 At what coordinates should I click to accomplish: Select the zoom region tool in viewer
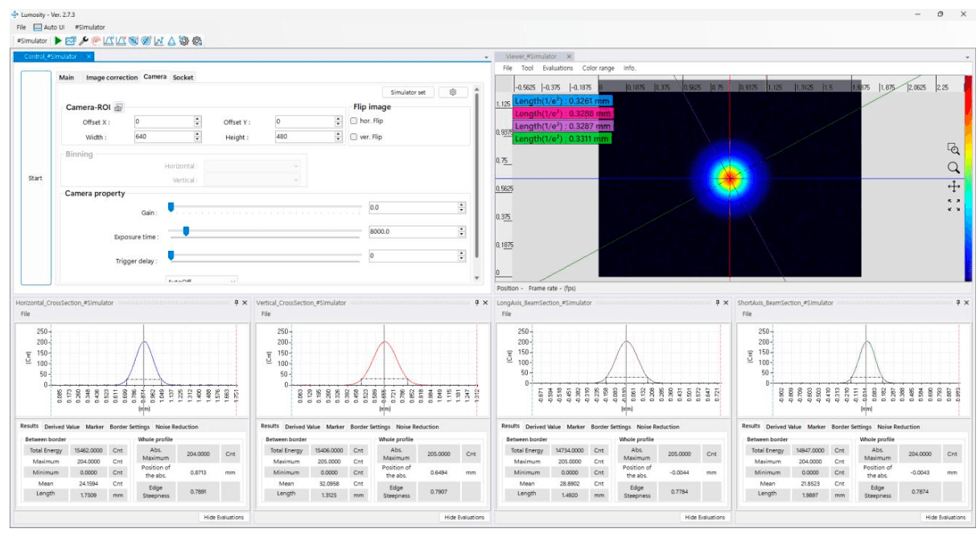click(953, 150)
